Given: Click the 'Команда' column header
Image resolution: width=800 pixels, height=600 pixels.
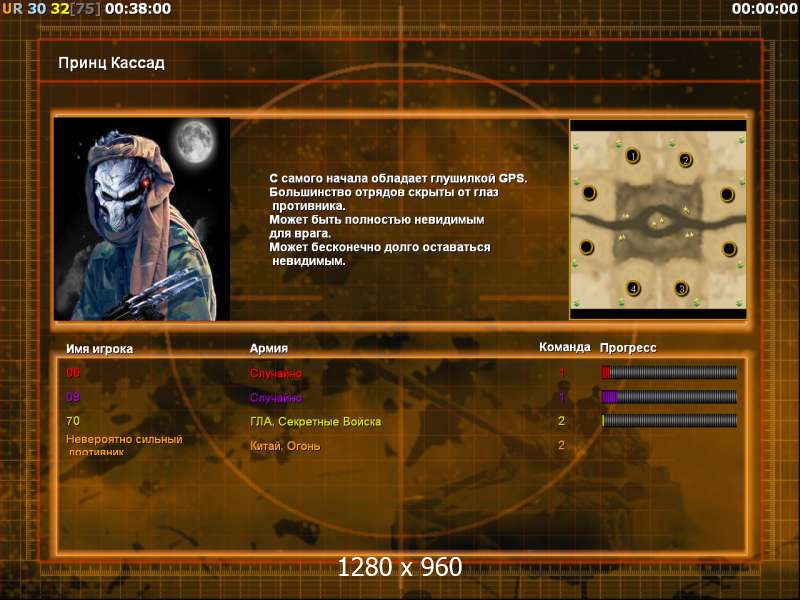Looking at the screenshot, I should (565, 347).
